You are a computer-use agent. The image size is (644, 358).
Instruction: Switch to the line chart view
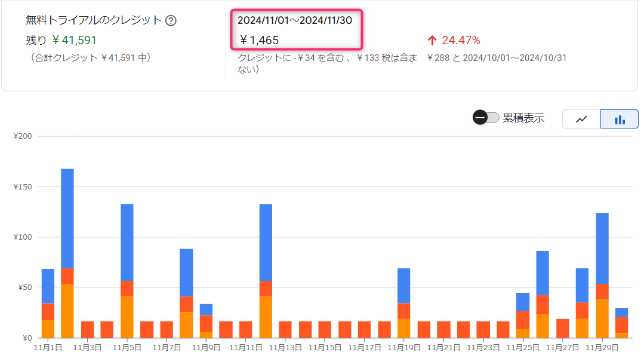click(581, 119)
